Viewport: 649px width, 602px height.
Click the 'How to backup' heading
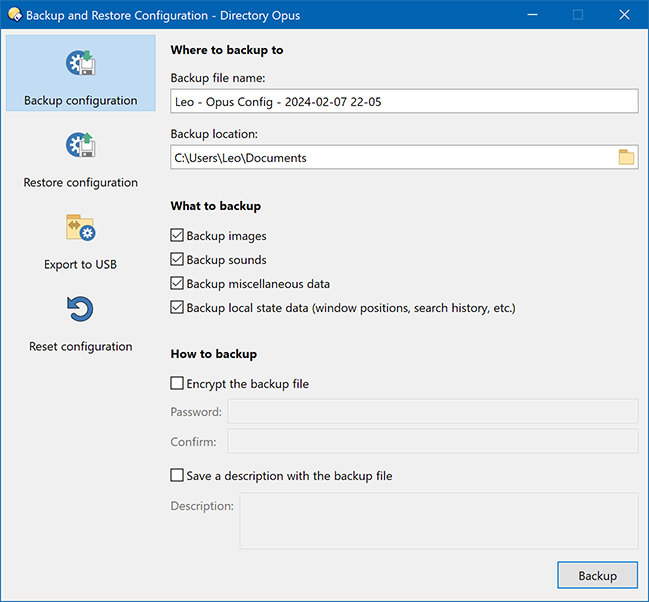214,354
